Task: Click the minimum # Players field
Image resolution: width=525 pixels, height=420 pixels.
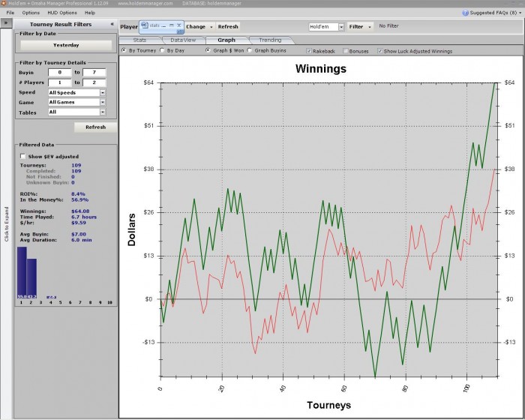Action: tap(60, 82)
